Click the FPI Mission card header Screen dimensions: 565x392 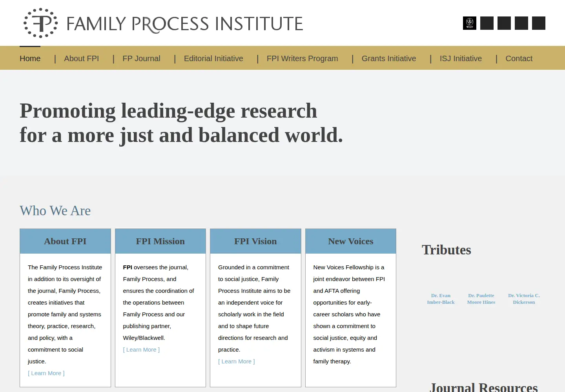pos(160,241)
